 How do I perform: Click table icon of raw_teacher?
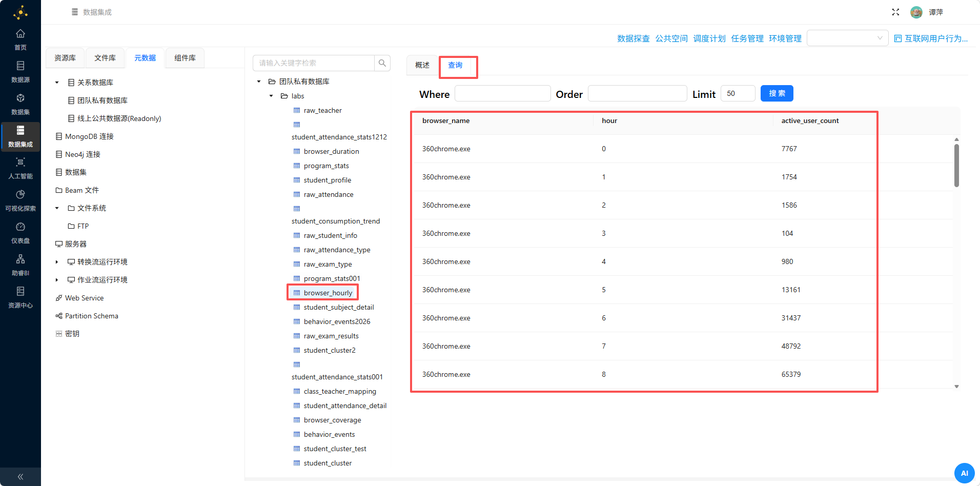297,110
